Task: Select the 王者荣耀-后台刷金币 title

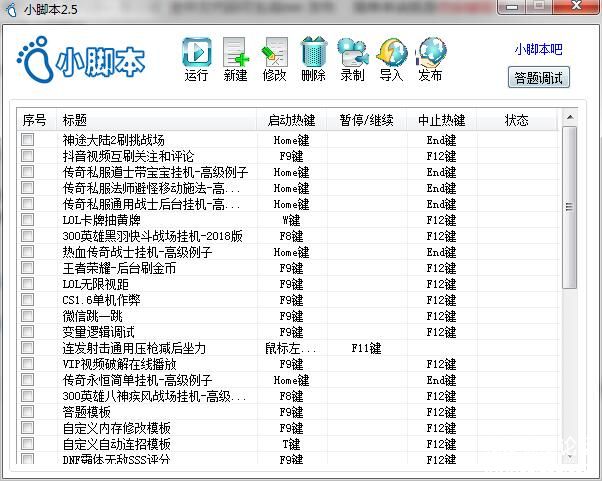Action: pos(119,268)
